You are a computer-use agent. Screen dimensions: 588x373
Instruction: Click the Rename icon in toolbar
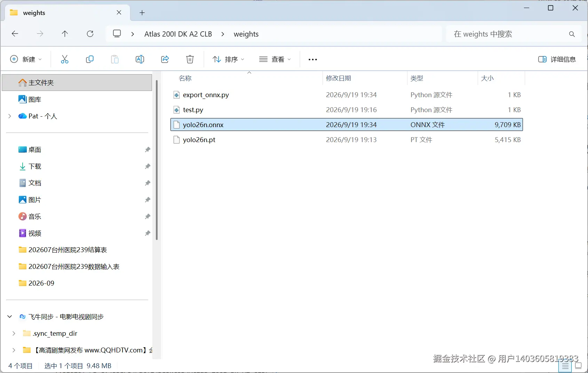[x=140, y=59]
